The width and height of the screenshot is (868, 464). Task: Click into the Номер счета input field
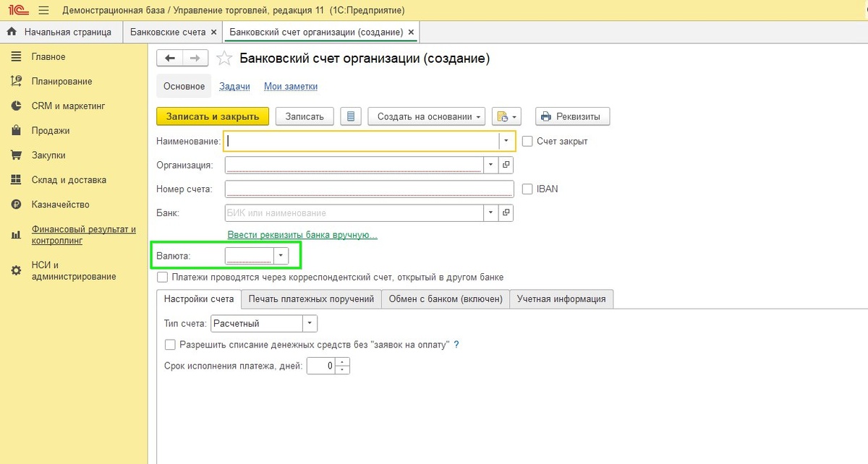pos(369,189)
